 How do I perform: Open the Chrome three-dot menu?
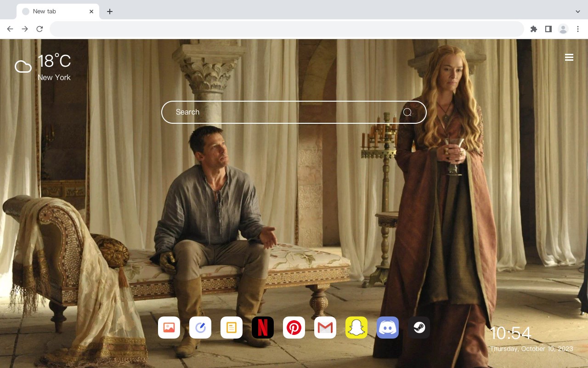coord(578,29)
